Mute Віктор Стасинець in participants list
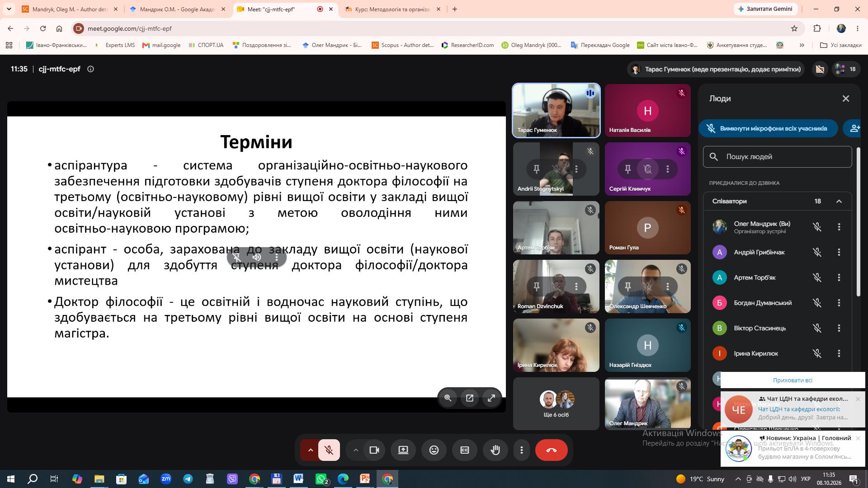 [x=817, y=328]
